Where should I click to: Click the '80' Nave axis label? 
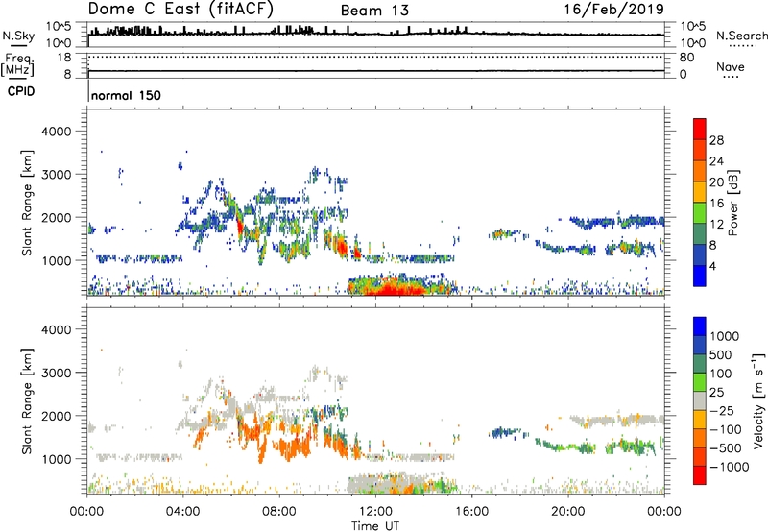686,58
